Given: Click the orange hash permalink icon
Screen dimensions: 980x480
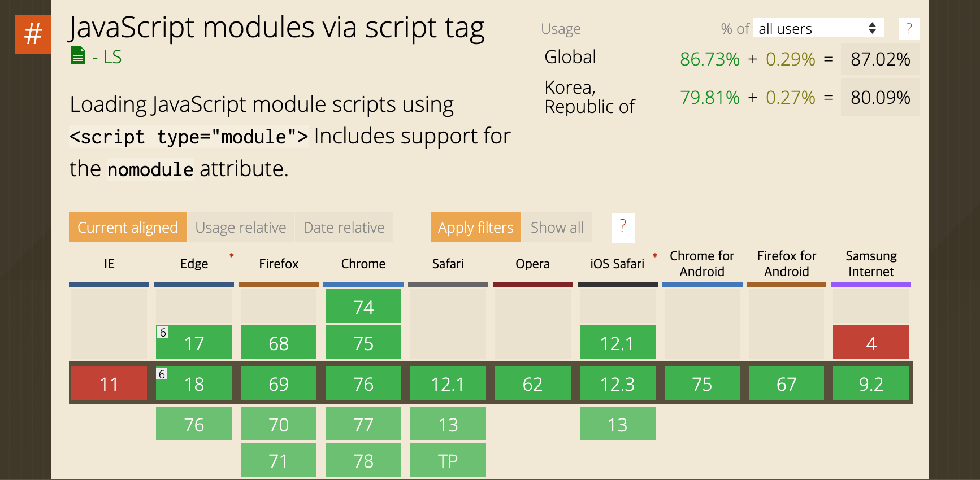Looking at the screenshot, I should click(x=33, y=34).
